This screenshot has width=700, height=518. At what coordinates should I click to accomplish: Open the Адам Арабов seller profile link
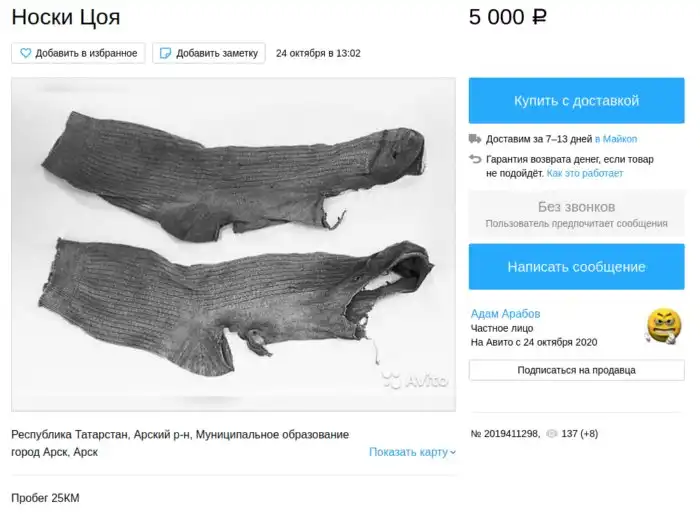505,313
